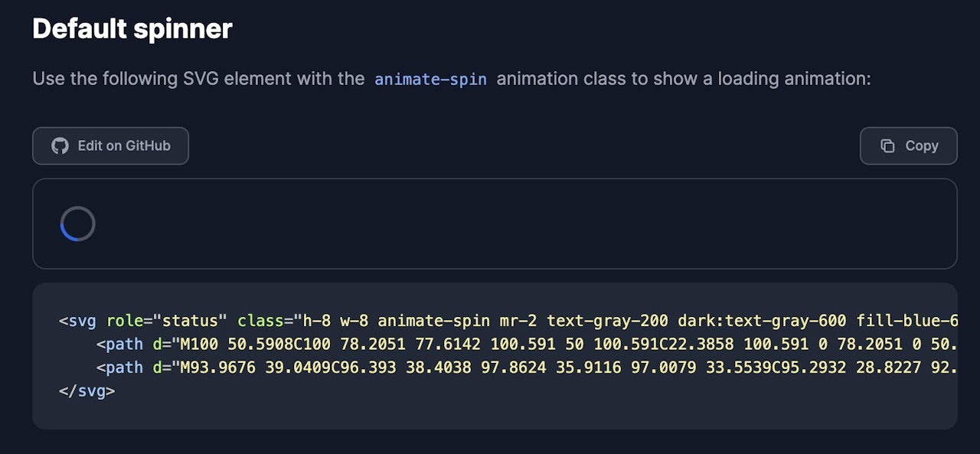
Task: Select the Default spinner heading
Action: (x=132, y=29)
